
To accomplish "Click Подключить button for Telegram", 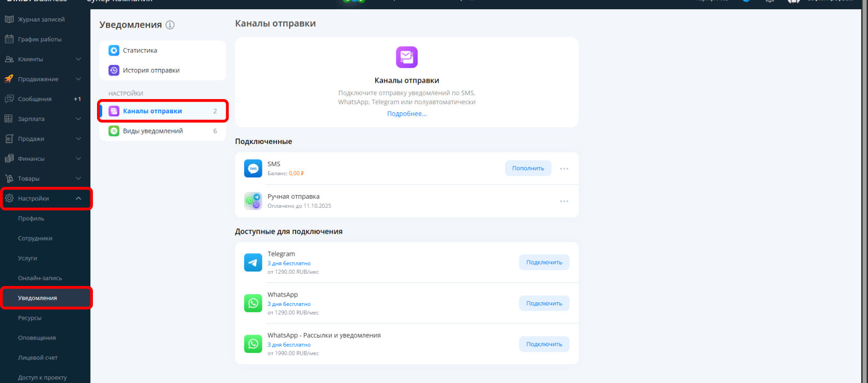I will (x=544, y=262).
